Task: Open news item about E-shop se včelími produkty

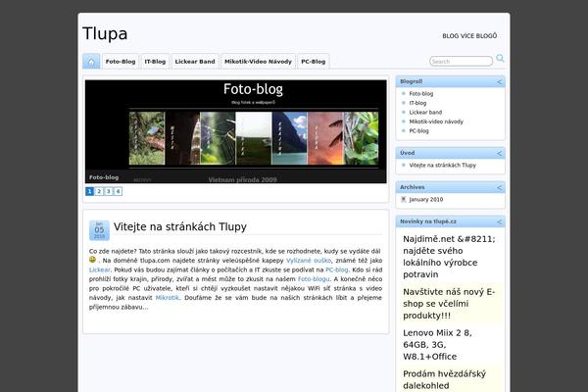Action: (449, 304)
